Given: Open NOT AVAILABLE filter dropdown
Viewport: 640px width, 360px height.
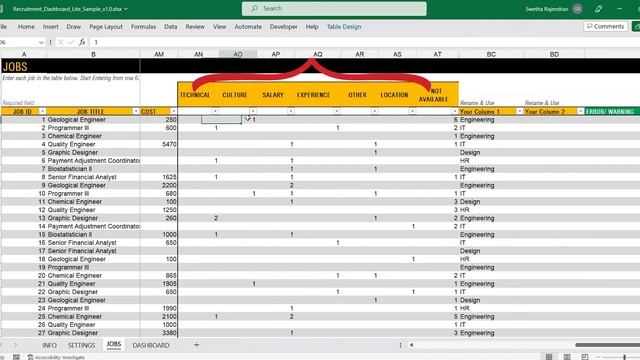Looking at the screenshot, I should 454,111.
